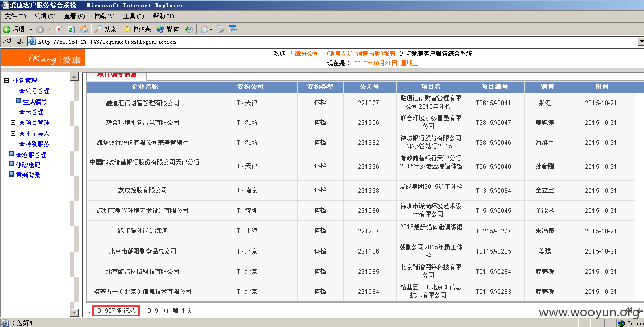Click the sidebar scroll down arrow
Image resolution: width=644 pixels, height=327 pixels.
tap(75, 312)
